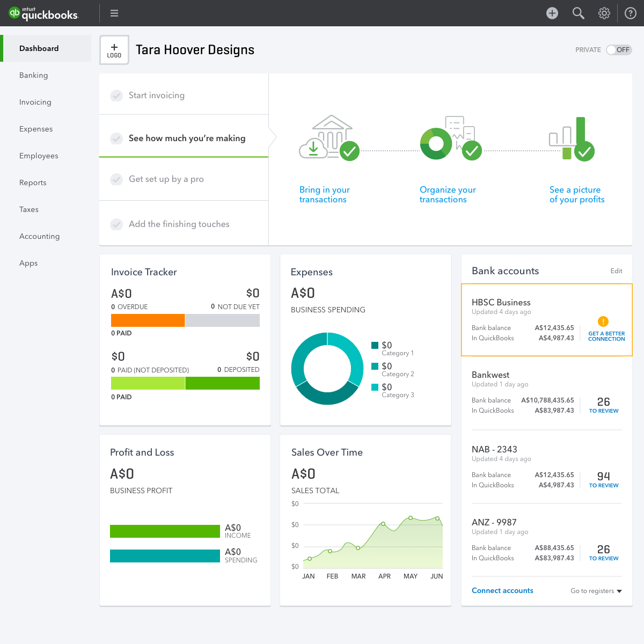The image size is (644, 644).
Task: Toggle the Private switch
Action: click(619, 50)
